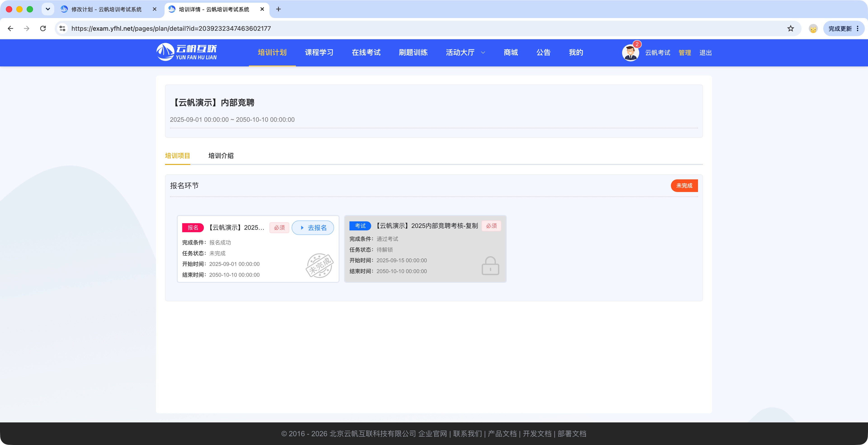
Task: Click the 报名环节 section heading
Action: (184, 185)
